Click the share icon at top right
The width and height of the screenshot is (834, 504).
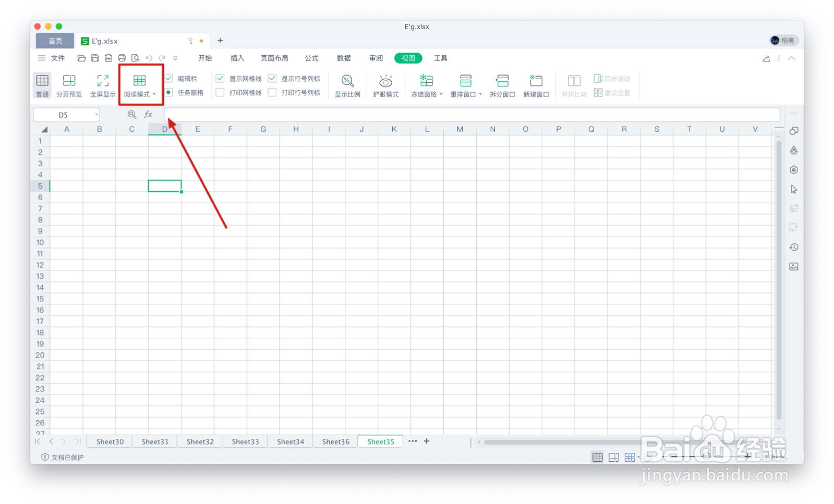766,58
